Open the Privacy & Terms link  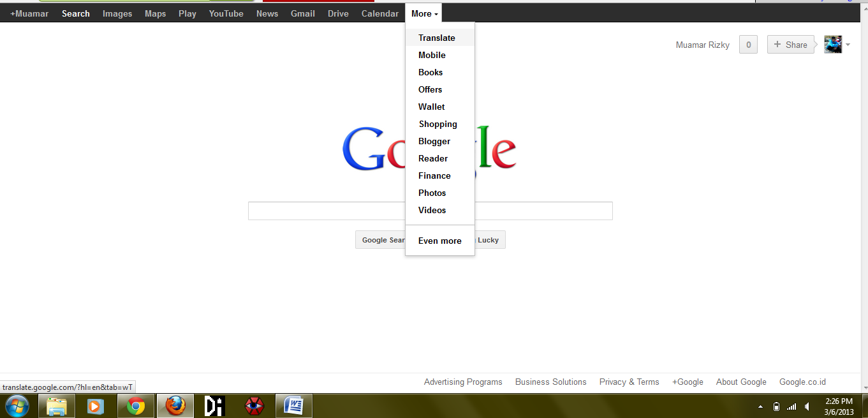click(629, 382)
